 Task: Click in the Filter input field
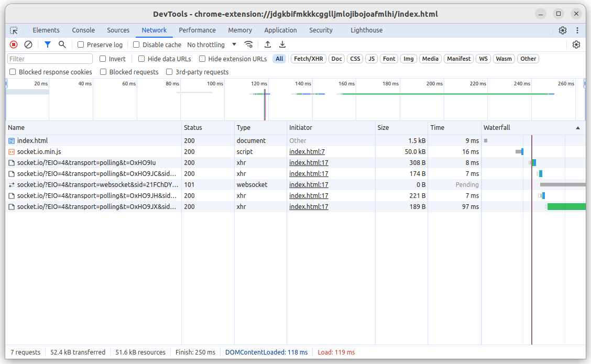point(50,59)
